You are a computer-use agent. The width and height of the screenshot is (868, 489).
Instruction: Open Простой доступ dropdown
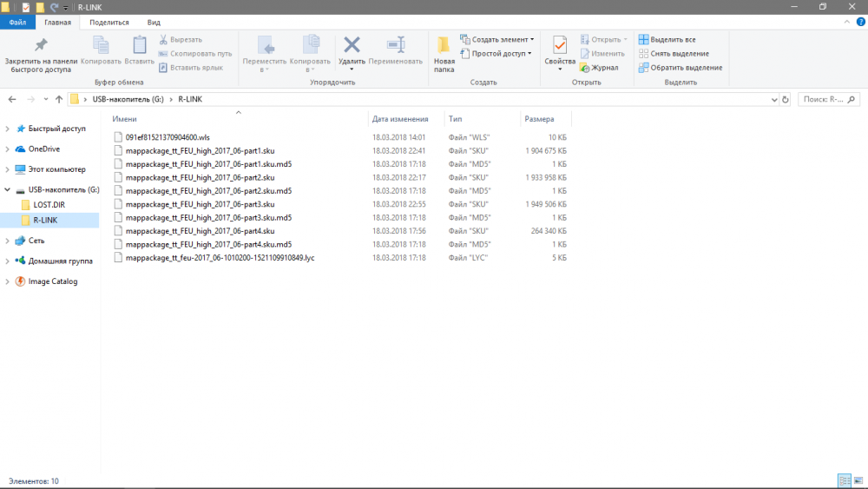(x=496, y=54)
